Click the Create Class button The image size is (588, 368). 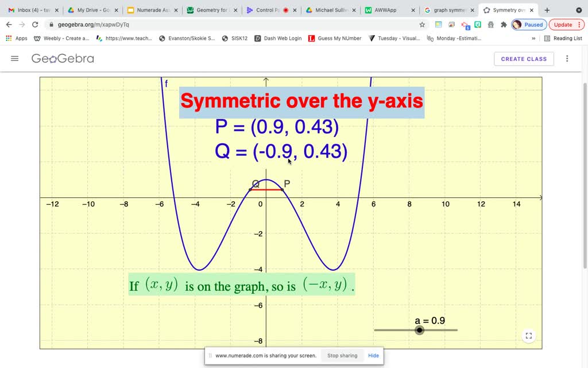click(523, 58)
